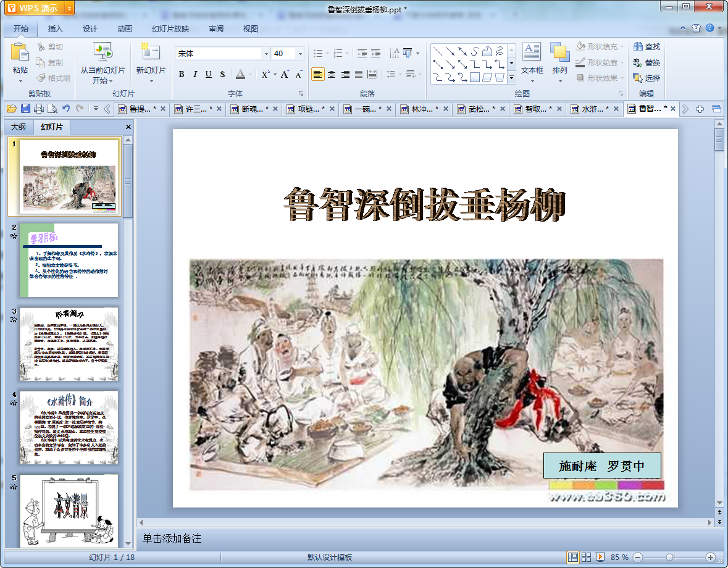Decrease font size with A- icon
This screenshot has width=728, height=568.
(298, 74)
